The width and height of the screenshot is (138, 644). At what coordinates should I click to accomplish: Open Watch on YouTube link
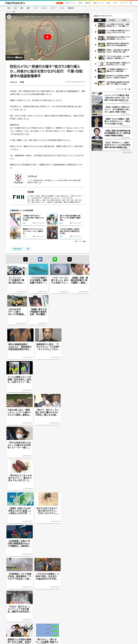pyautogui.click(x=15, y=58)
